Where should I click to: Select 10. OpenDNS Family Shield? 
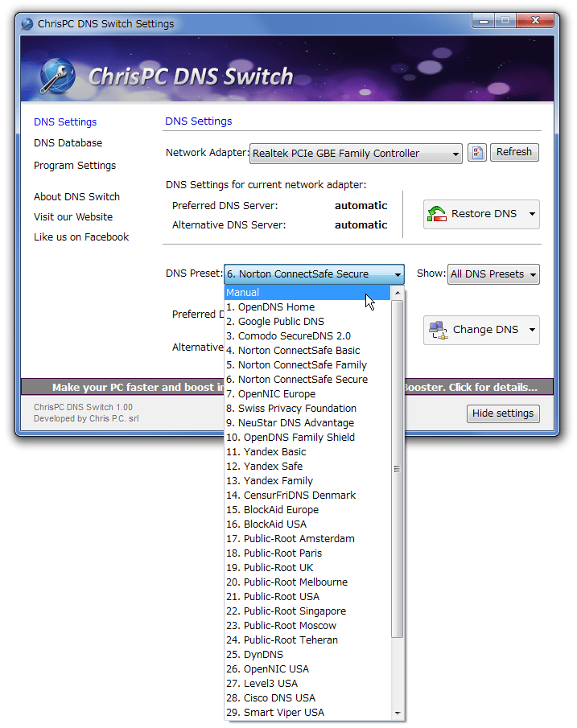pyautogui.click(x=307, y=438)
